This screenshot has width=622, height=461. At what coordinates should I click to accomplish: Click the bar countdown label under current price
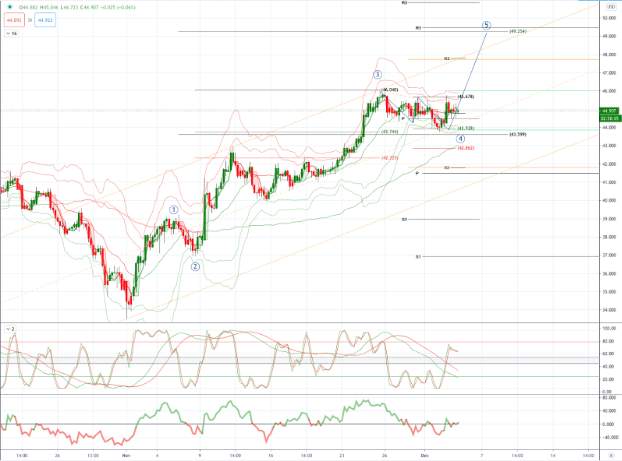(608, 118)
